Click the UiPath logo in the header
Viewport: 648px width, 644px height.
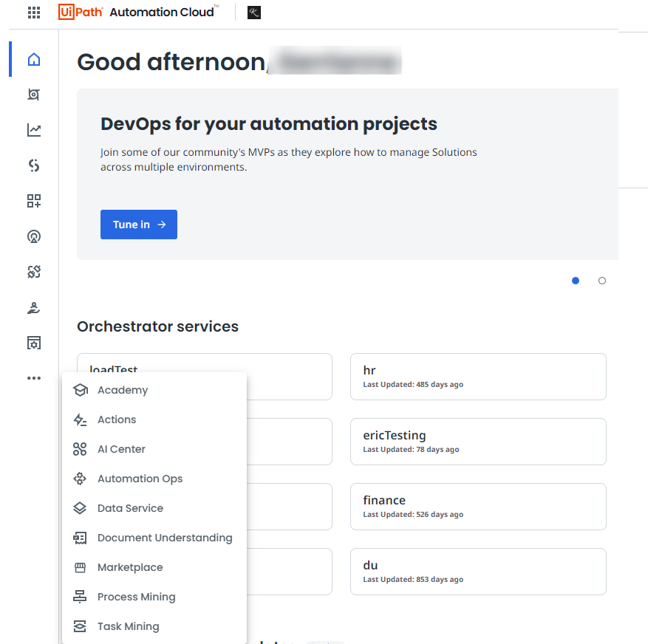(x=81, y=12)
